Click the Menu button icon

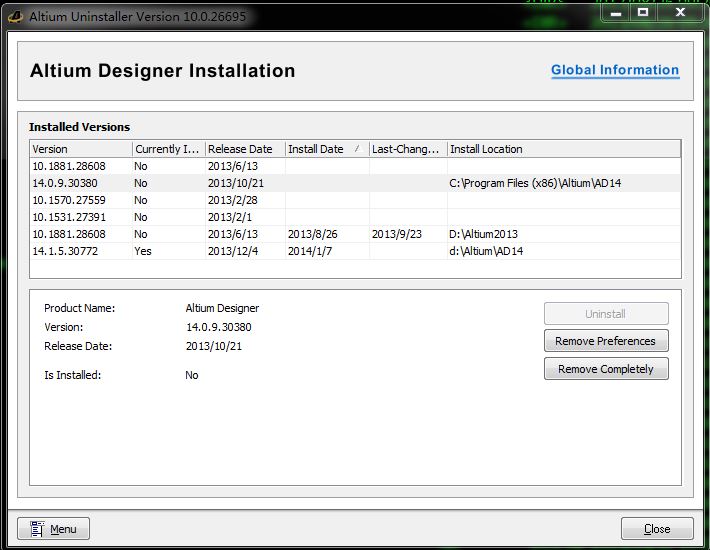point(38,529)
